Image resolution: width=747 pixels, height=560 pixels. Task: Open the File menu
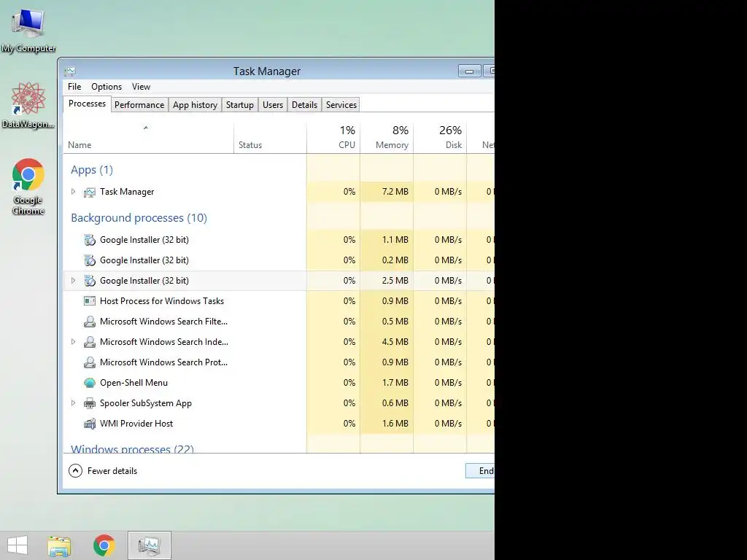click(74, 87)
